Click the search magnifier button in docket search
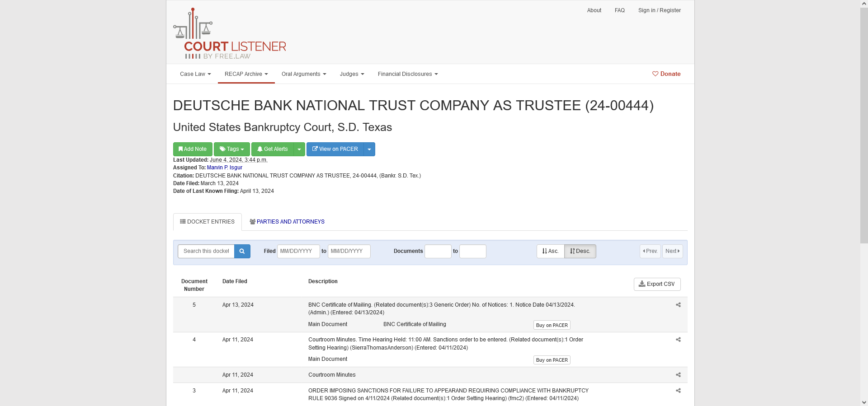Screen dimensions: 868x406 [x=242, y=251]
